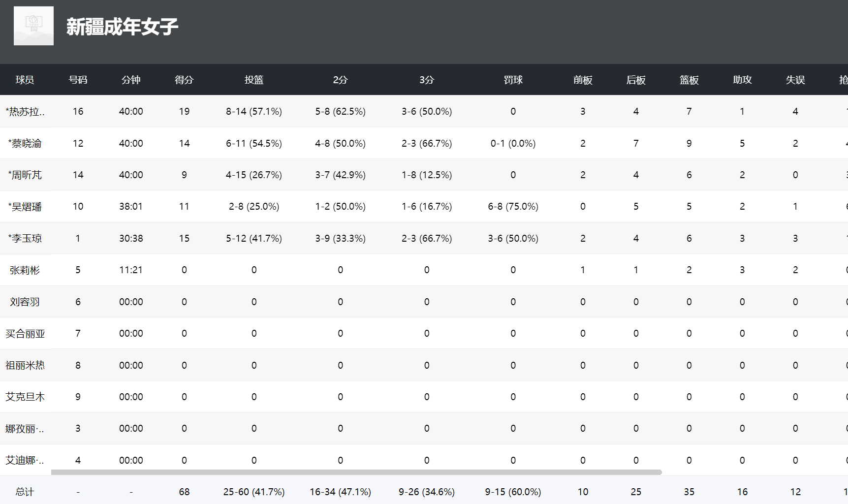Click player name 刘容羽
The image size is (848, 504).
[x=25, y=302]
